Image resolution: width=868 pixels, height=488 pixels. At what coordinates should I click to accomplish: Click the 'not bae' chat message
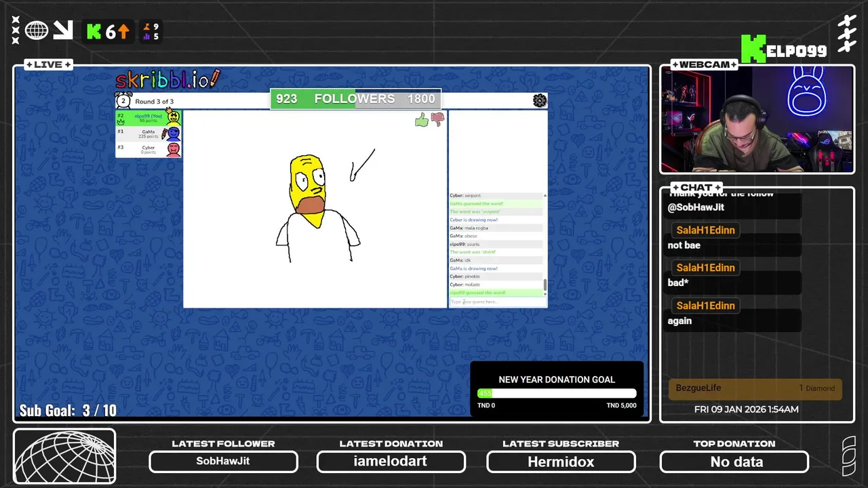[684, 245]
